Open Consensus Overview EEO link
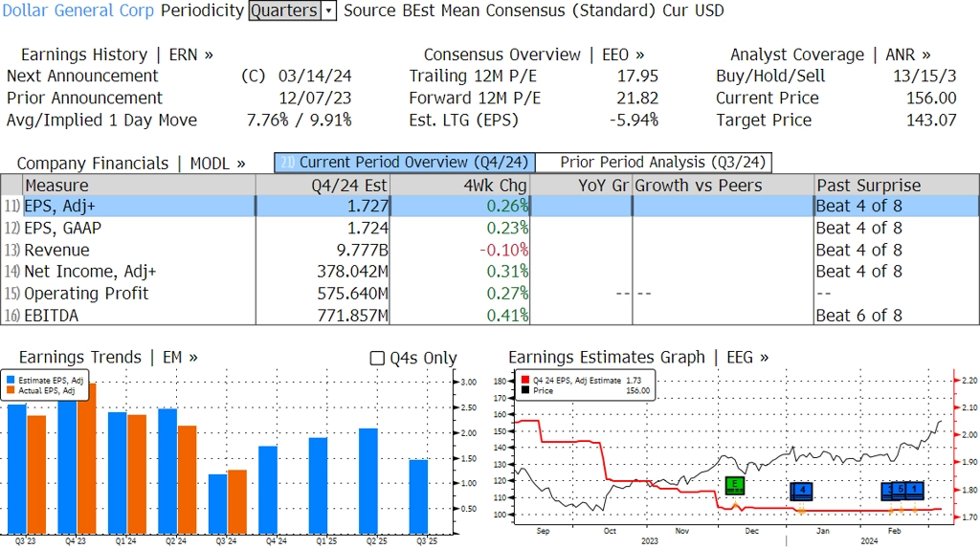The height and width of the screenshot is (549, 980). 534,55
